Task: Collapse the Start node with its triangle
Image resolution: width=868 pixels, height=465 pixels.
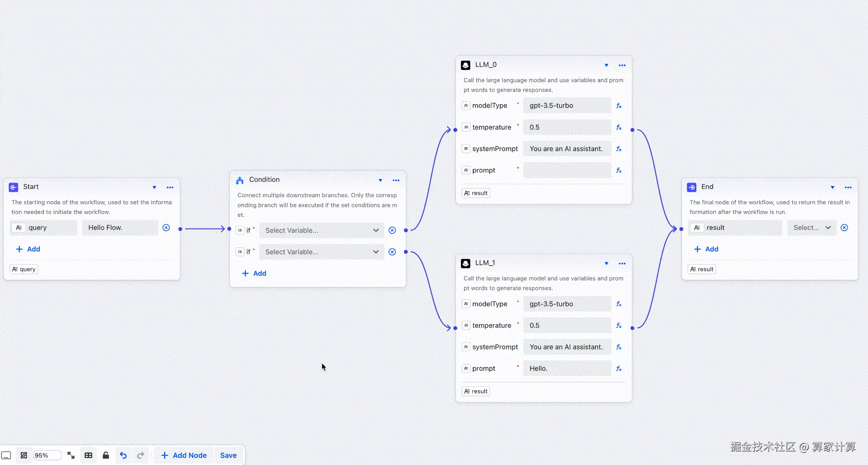Action: [x=154, y=187]
